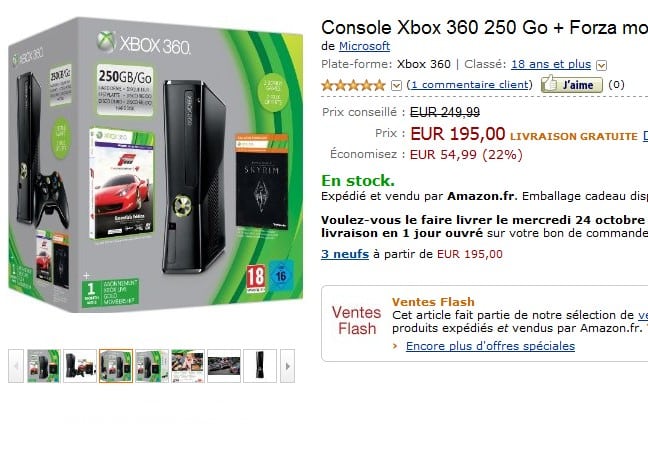Open 1 commentaire client reviews link
This screenshot has height=451, width=648.
click(470, 84)
